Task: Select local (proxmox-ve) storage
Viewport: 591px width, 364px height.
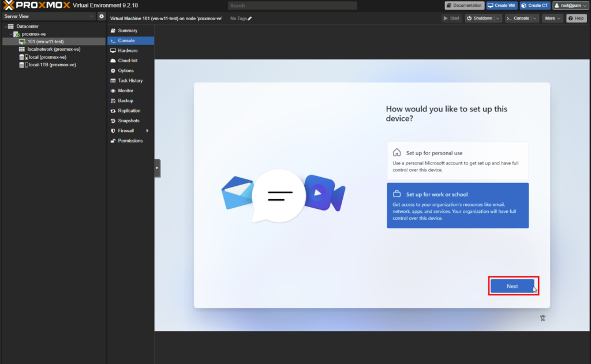Action: pos(54,57)
